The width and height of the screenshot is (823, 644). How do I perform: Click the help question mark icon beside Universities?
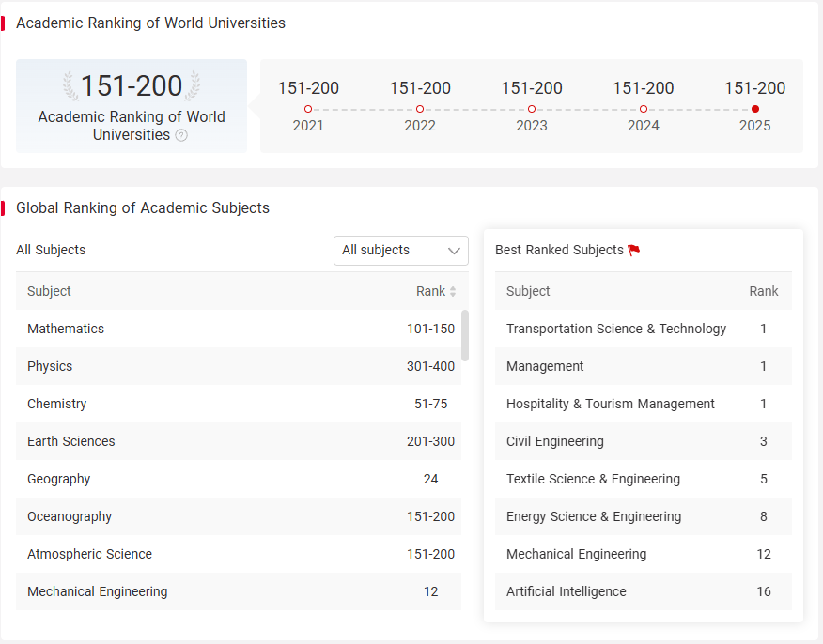tap(181, 136)
